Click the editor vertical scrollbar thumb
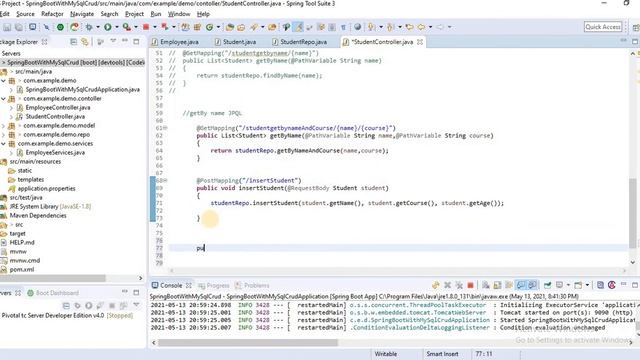The height and width of the screenshot is (360, 640). 632,213
